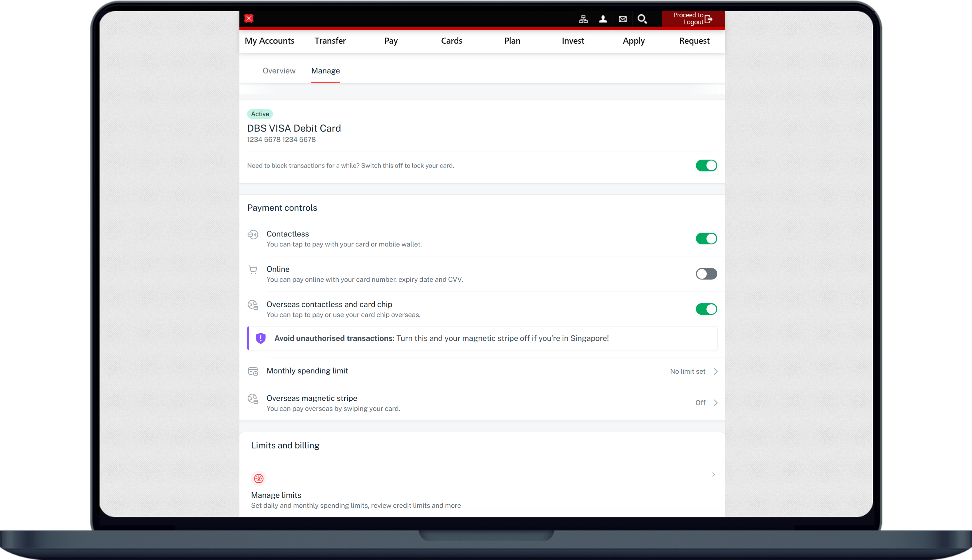
Task: Click the Online label text
Action: (278, 269)
